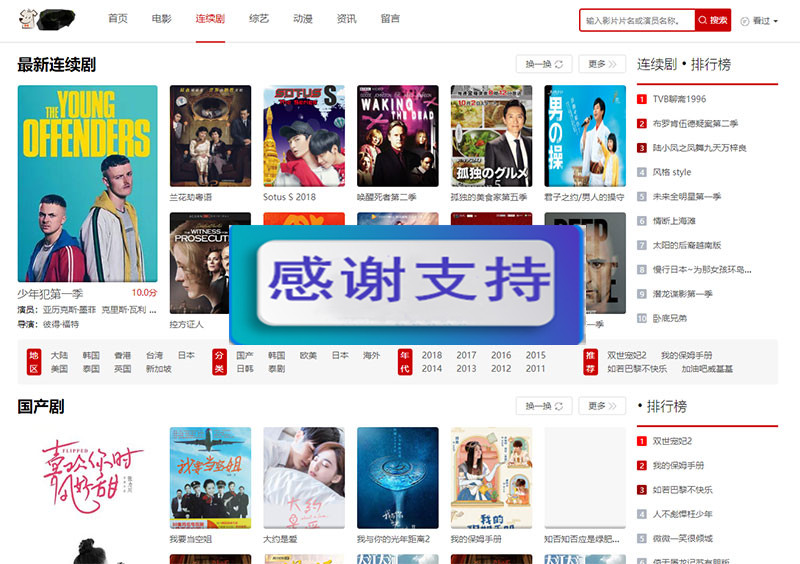Filter by year 2016
The image size is (800, 564).
pos(501,355)
